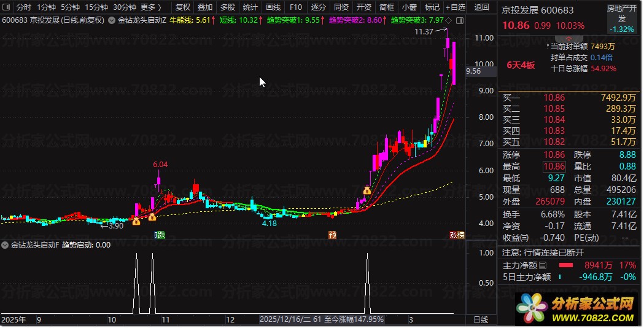Click month 12 marker on time axis
This screenshot has width=644, height=328.
(230, 319)
